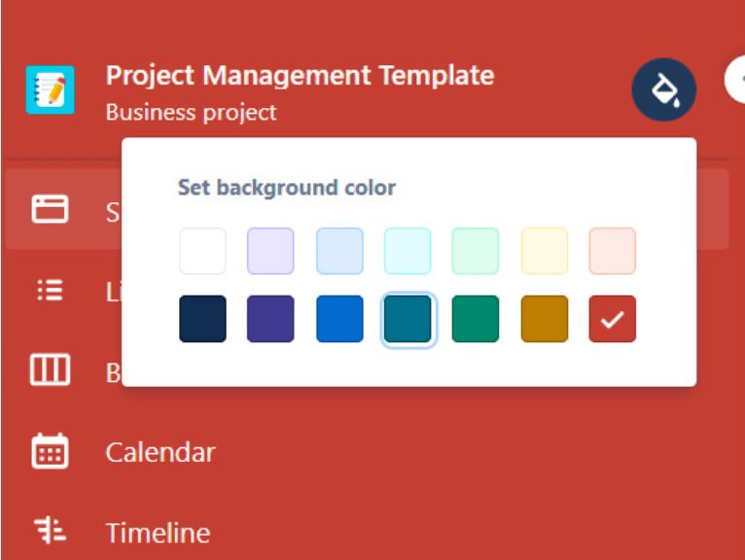Pick the dark purple color swatch
This screenshot has height=560, width=745.
click(x=270, y=319)
